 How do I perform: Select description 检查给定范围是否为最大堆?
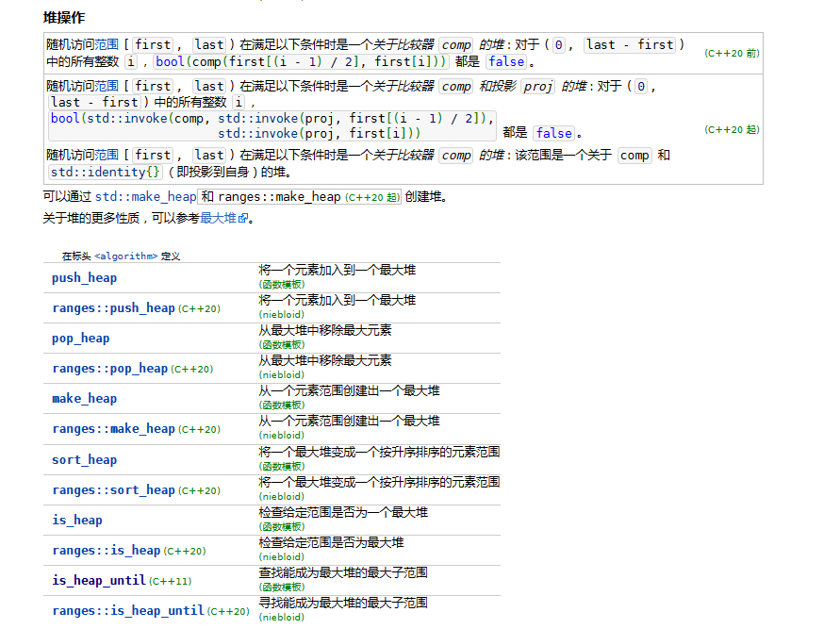point(331,543)
